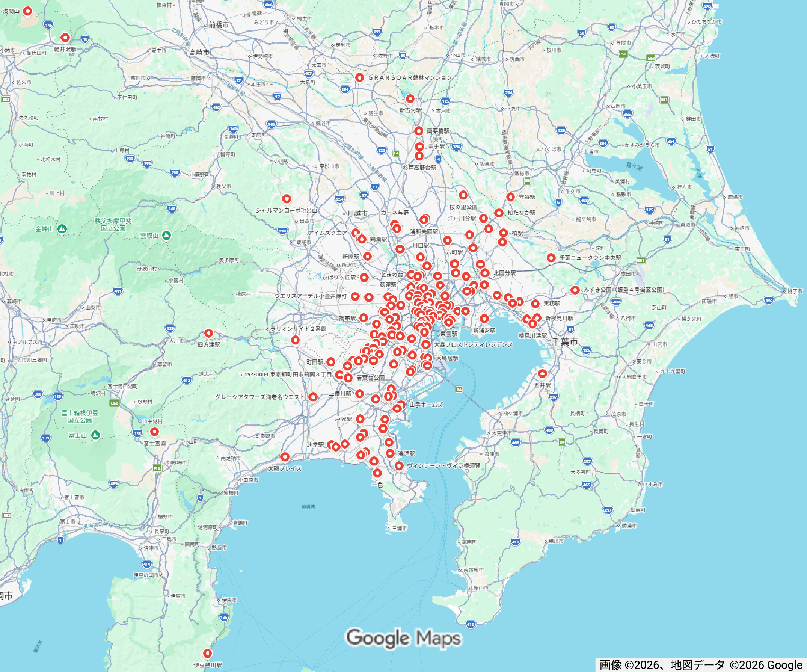The height and width of the screenshot is (672, 807).
Task: Select the 南栗橋駅 map pin
Action: point(419,131)
